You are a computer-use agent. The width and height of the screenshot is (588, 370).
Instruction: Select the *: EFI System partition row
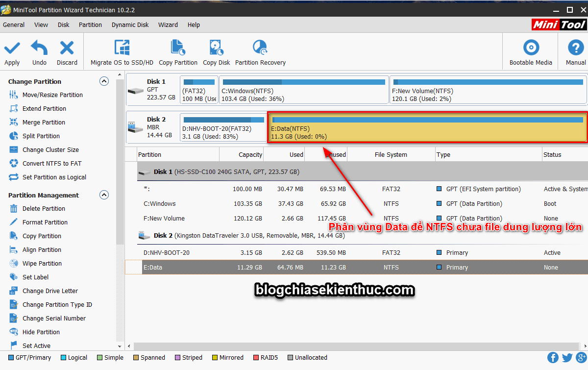point(356,189)
